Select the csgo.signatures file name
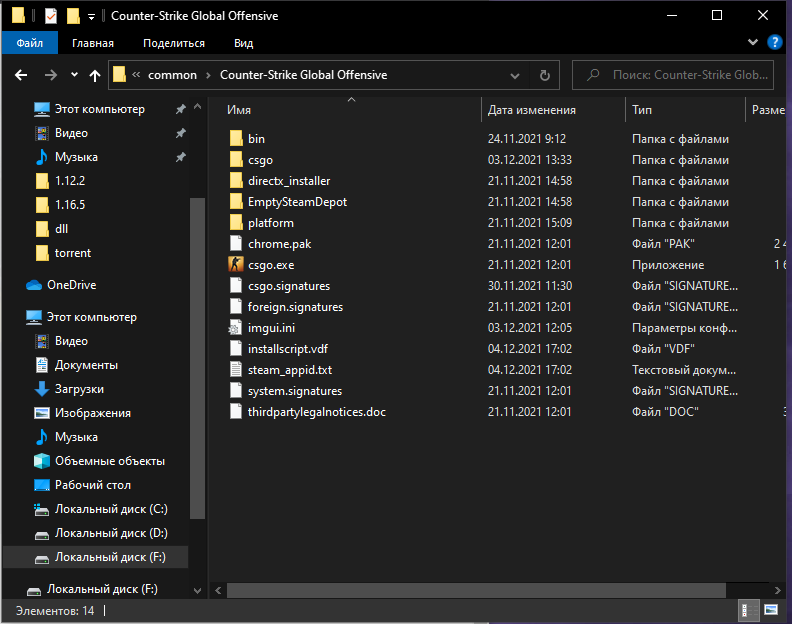The image size is (792, 624). pyautogui.click(x=289, y=286)
